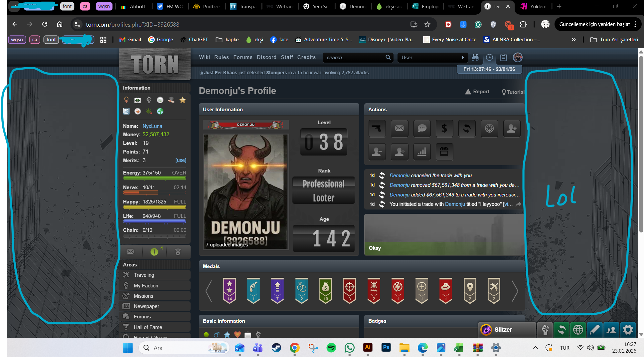
Task: Open the sidebar mailbox envelope icon
Action: [130, 252]
